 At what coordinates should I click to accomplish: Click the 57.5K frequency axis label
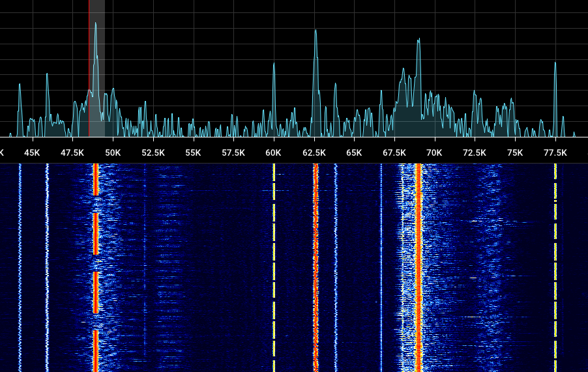233,153
